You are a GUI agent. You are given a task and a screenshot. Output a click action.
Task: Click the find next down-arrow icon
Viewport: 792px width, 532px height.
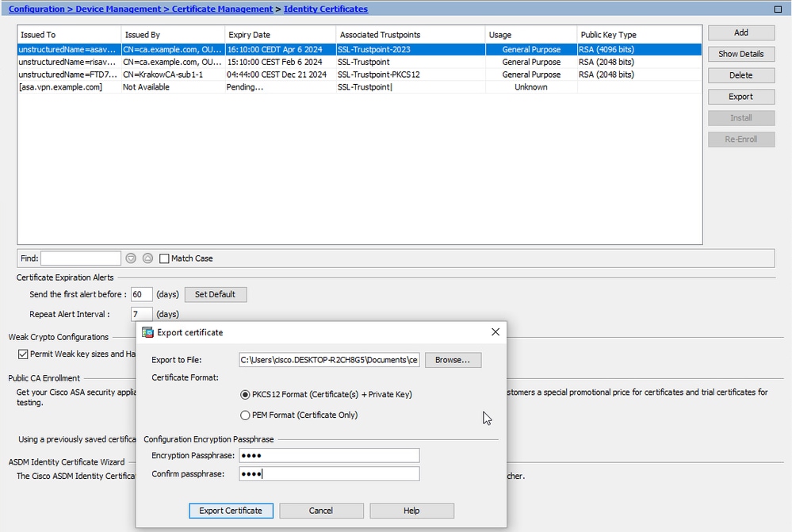click(131, 258)
